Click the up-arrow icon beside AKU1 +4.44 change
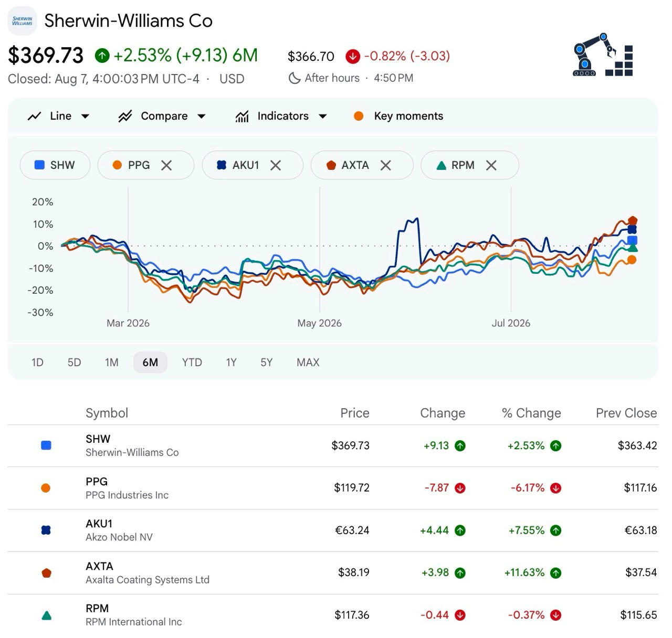Image resolution: width=672 pixels, height=638 pixels. tap(460, 530)
